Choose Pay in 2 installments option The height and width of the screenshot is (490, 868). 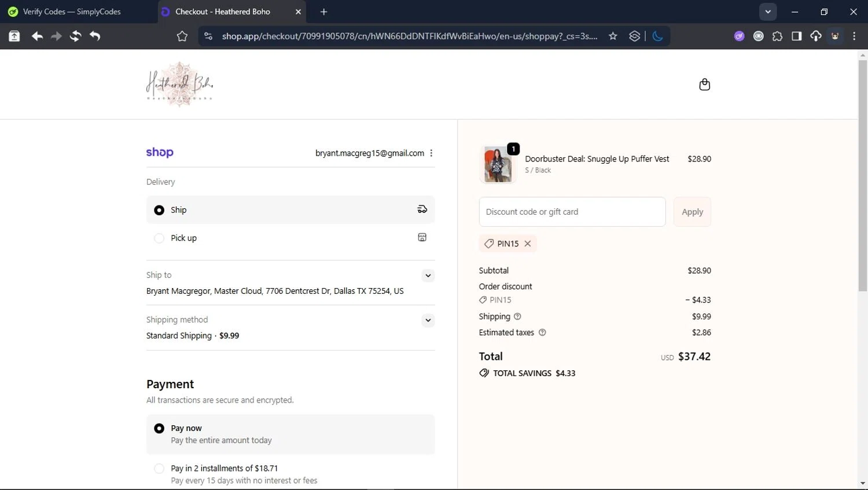coord(159,469)
